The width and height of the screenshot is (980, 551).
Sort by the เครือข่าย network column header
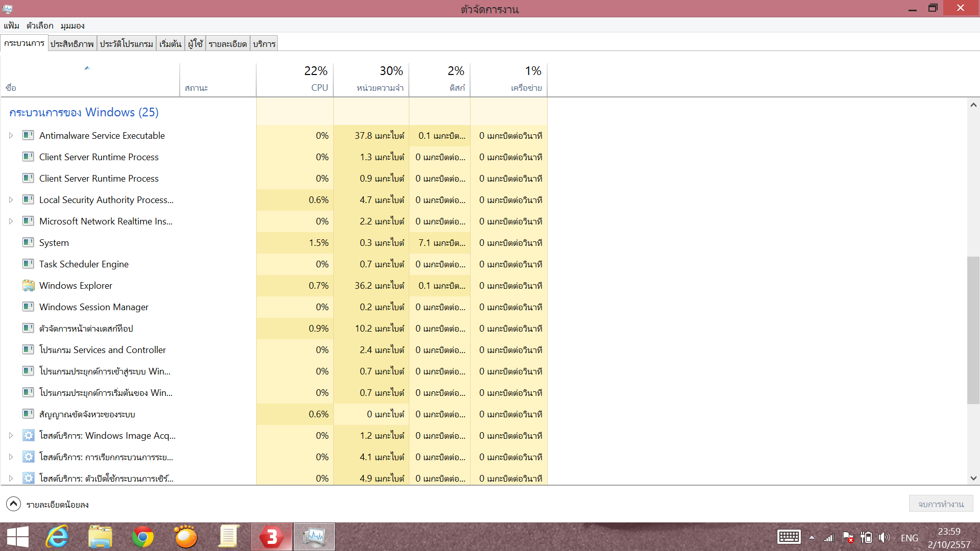pos(509,79)
